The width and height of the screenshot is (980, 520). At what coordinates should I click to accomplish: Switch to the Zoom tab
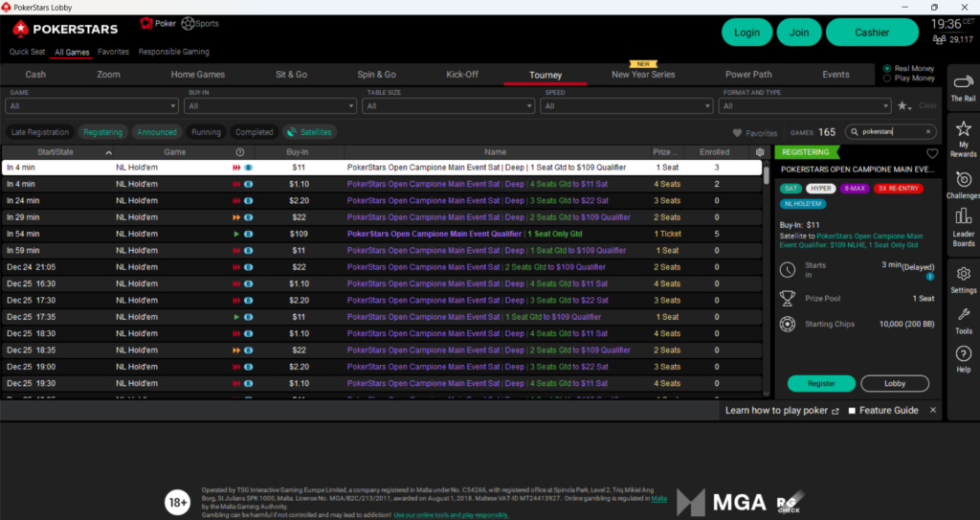pos(108,74)
